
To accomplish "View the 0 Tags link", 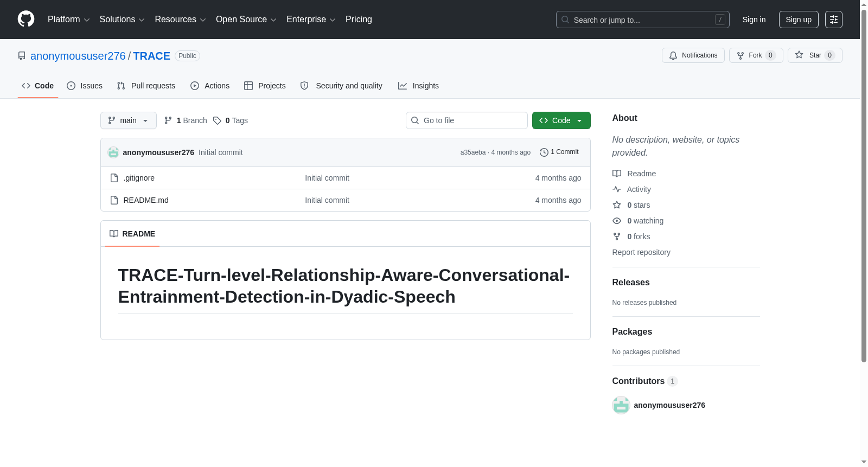I will pyautogui.click(x=231, y=120).
